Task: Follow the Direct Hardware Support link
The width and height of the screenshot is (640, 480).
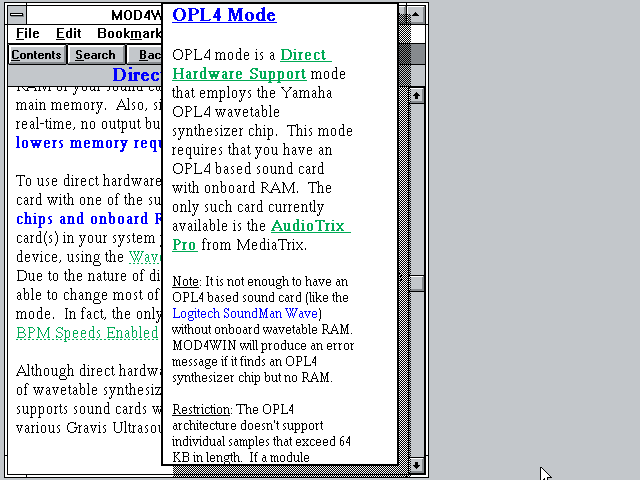Action: [x=250, y=64]
